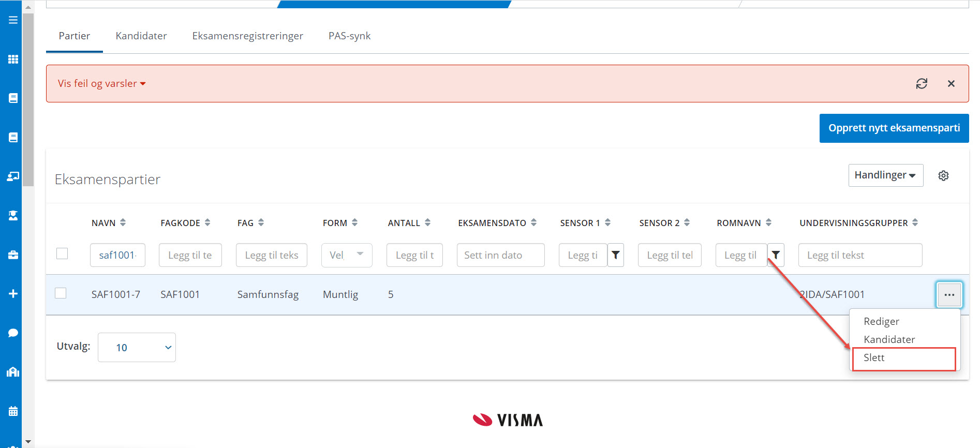Switch to the Partier tab
Viewport: 980px width, 448px height.
coord(75,36)
